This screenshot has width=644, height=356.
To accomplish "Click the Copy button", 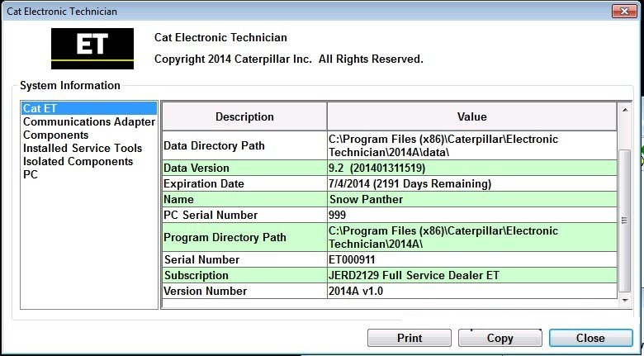I will tap(500, 338).
